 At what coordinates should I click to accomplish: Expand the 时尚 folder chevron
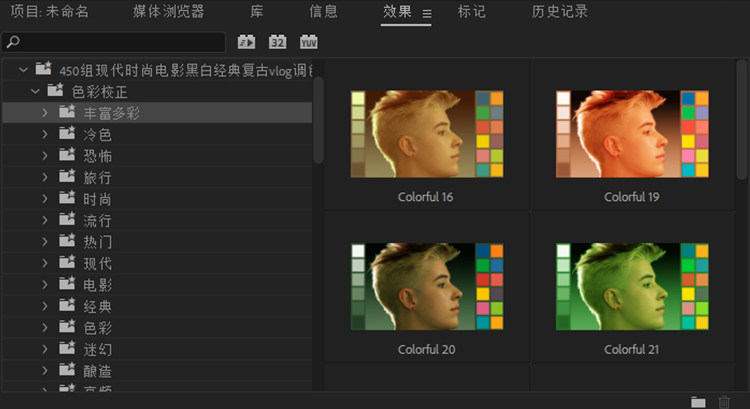coord(44,199)
